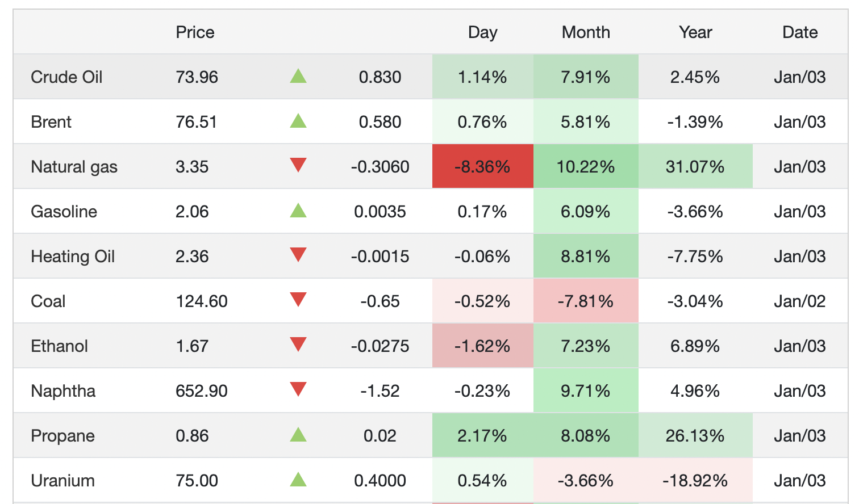Click the green up arrow in Brent row

tap(298, 121)
